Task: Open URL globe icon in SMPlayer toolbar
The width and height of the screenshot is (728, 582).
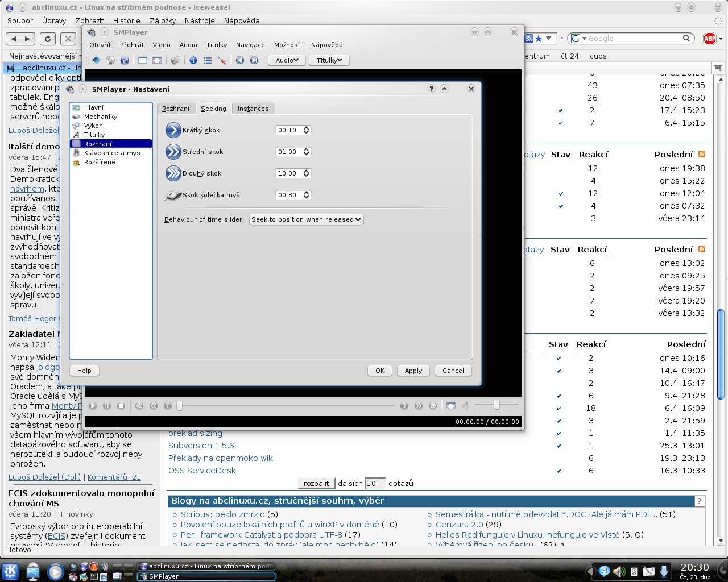Action: click(125, 60)
